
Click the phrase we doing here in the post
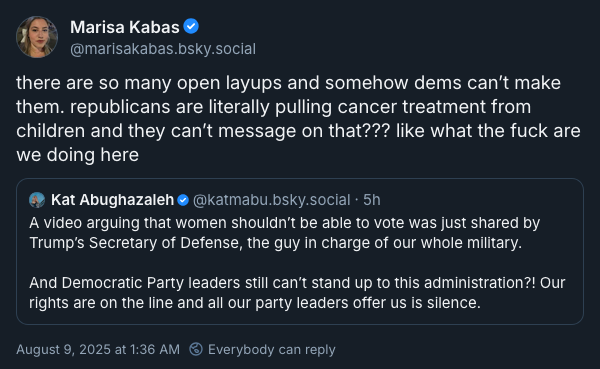[x=77, y=155]
